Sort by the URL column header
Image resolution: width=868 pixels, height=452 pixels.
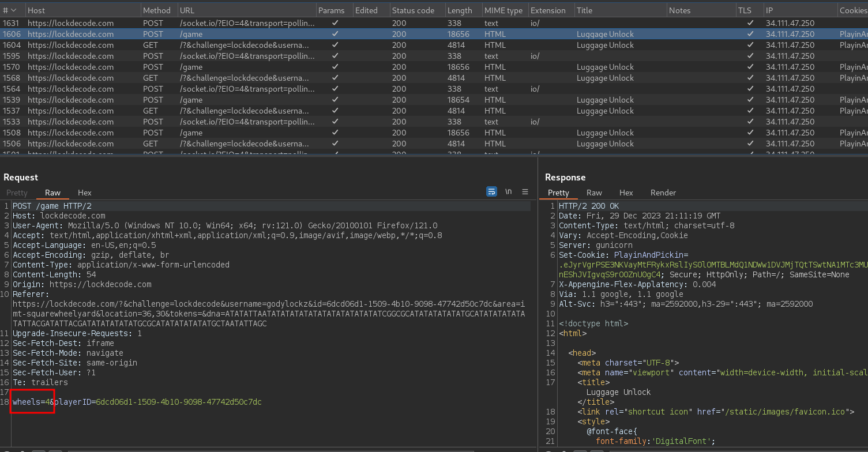tap(246, 10)
